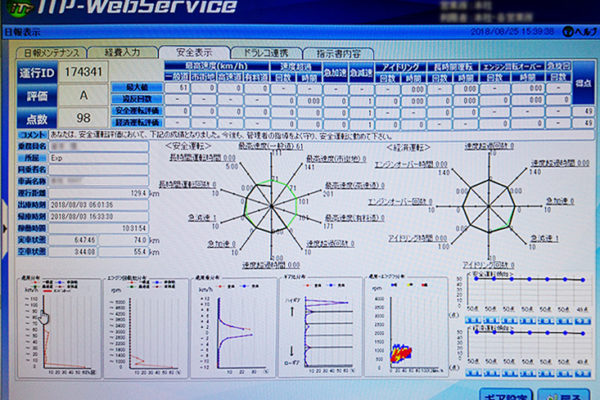This screenshot has width=600, height=400.
Task: Click the 評価 grade field showing A
Action: [x=82, y=97]
